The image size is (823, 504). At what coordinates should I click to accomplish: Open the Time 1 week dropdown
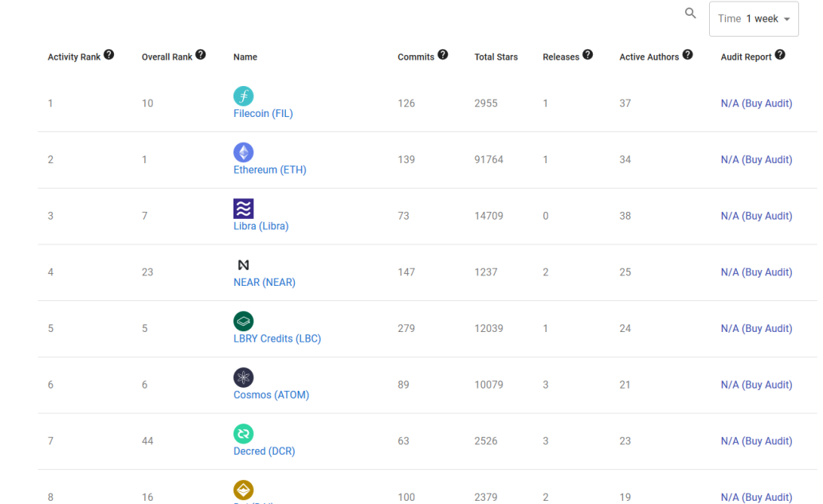754,19
